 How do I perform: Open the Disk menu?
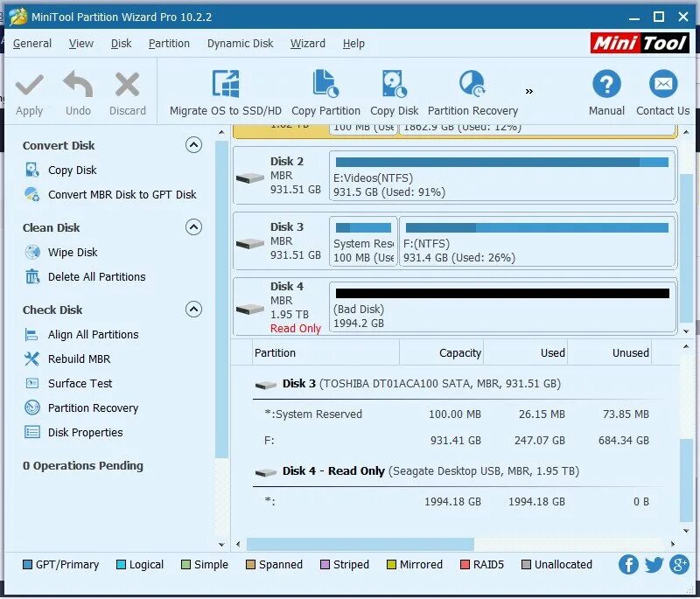121,43
